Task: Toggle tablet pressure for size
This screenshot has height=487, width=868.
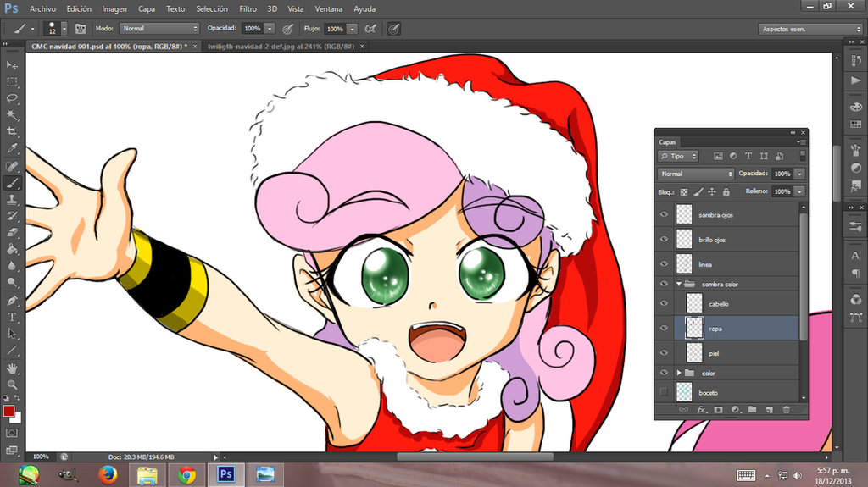Action: click(393, 29)
